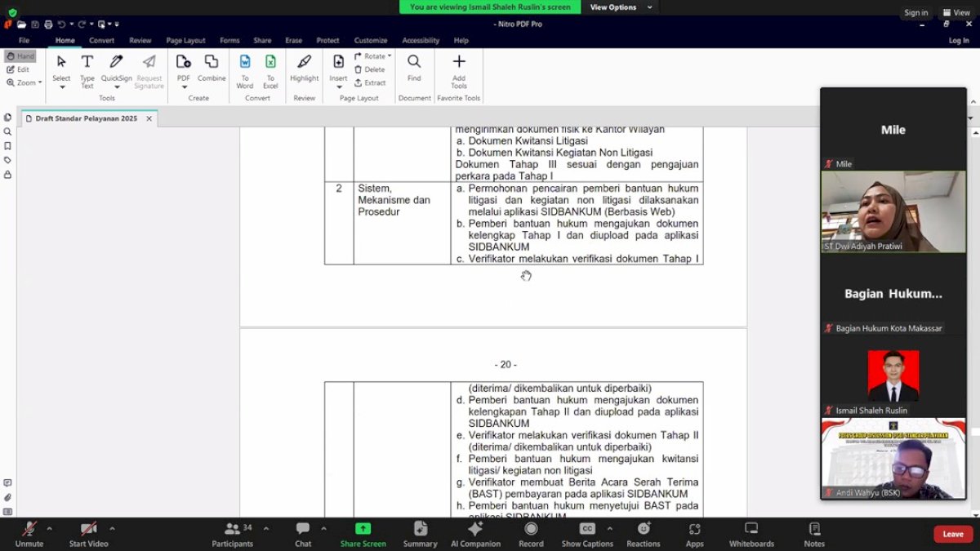
Task: Open Reactions in Zoom toolbar
Action: [644, 535]
